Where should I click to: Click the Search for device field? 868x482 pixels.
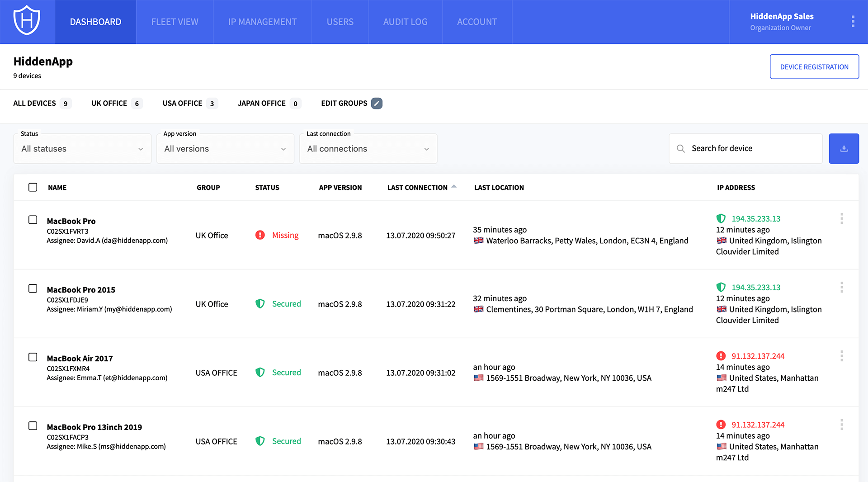point(745,148)
